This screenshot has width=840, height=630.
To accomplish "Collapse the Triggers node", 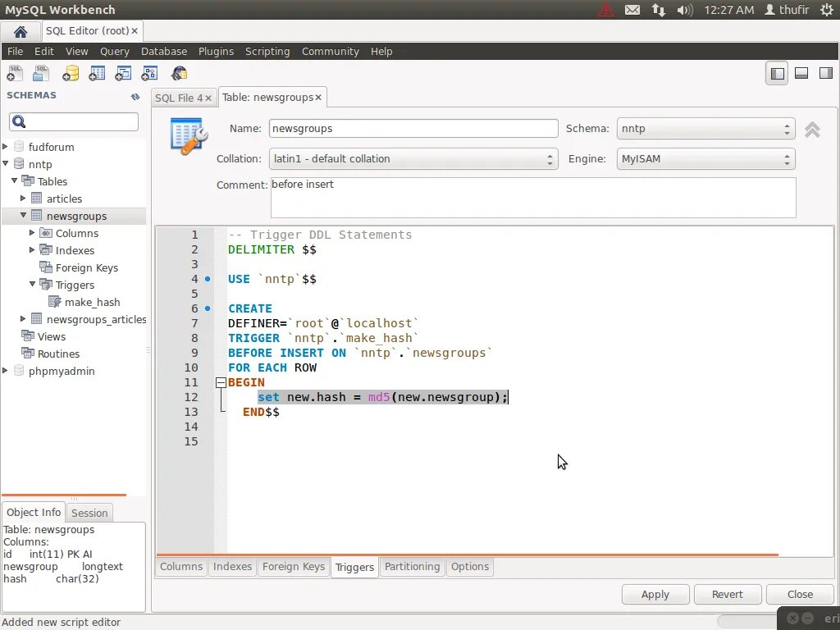I will pyautogui.click(x=32, y=284).
